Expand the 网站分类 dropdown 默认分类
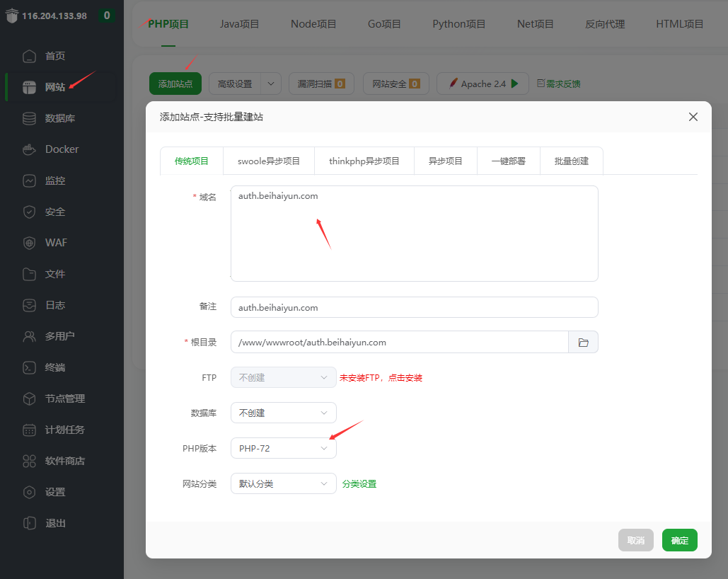The image size is (728, 579). point(283,484)
